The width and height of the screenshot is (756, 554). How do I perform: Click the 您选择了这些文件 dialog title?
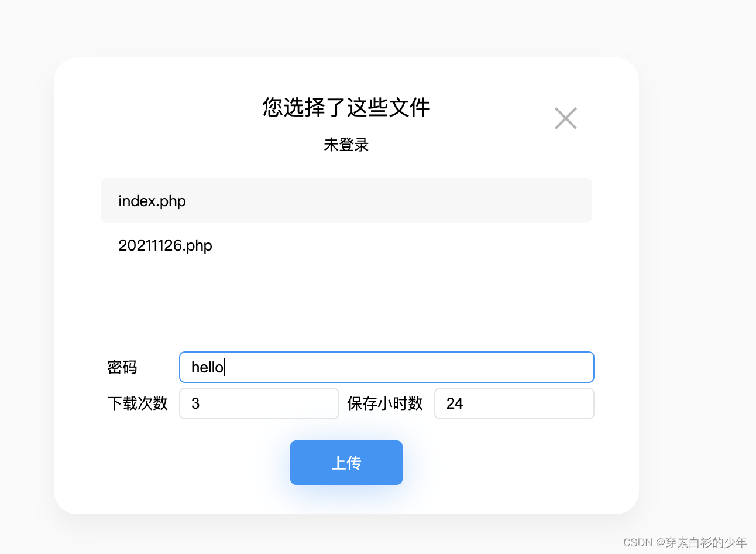pos(346,107)
